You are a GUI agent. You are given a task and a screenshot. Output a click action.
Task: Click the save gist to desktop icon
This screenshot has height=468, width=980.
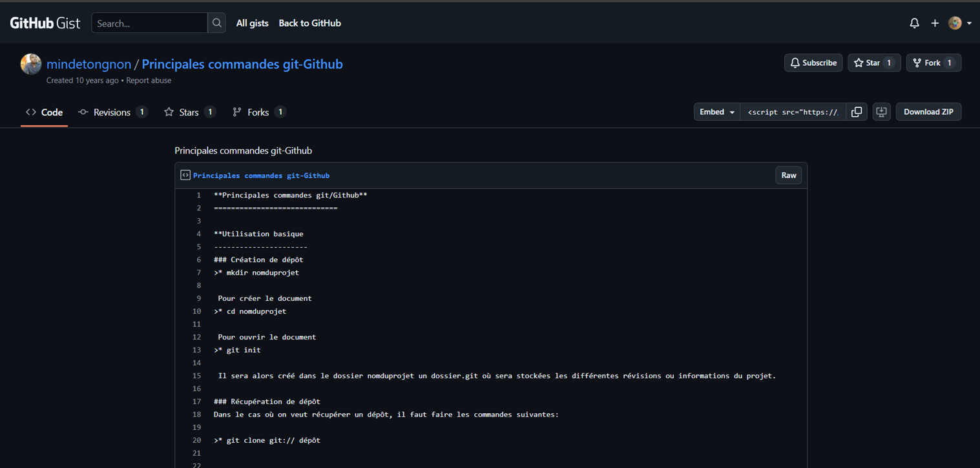881,112
